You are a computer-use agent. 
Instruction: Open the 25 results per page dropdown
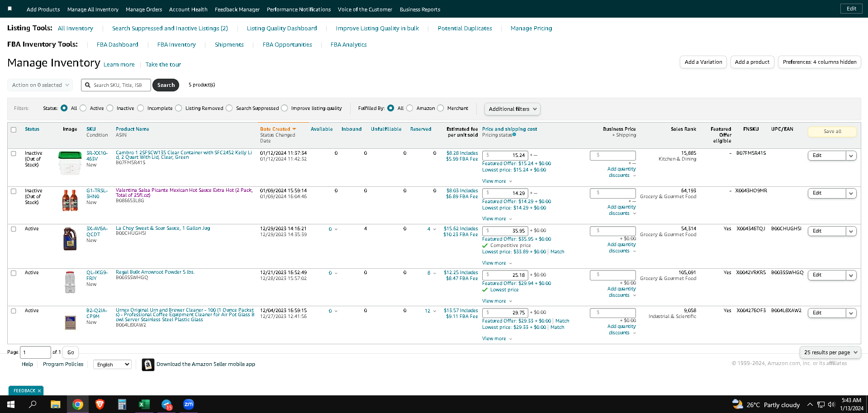(830, 352)
